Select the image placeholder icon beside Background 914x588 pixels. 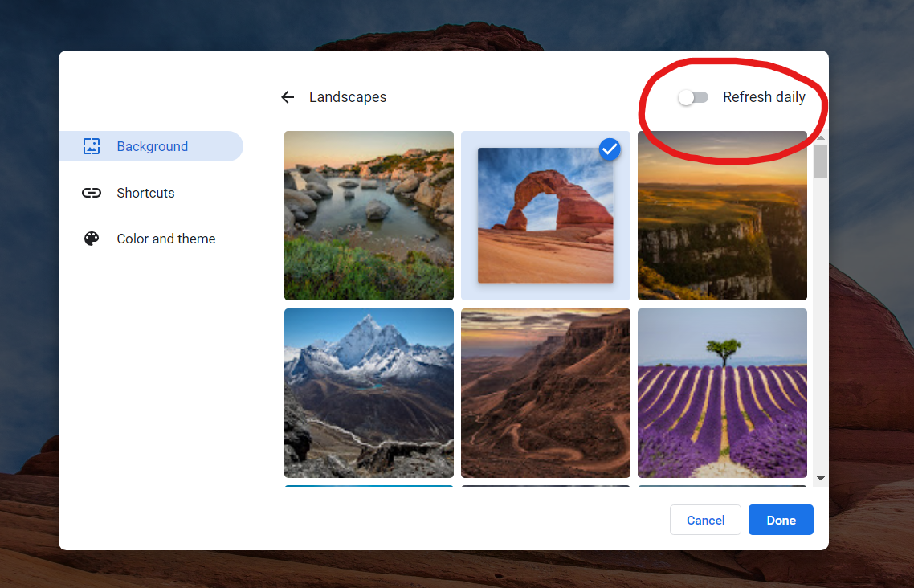click(92, 145)
